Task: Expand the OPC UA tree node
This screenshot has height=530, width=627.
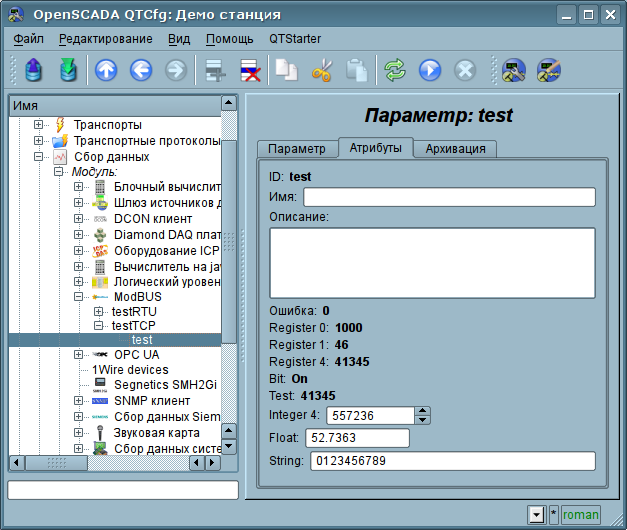Action: coord(78,354)
